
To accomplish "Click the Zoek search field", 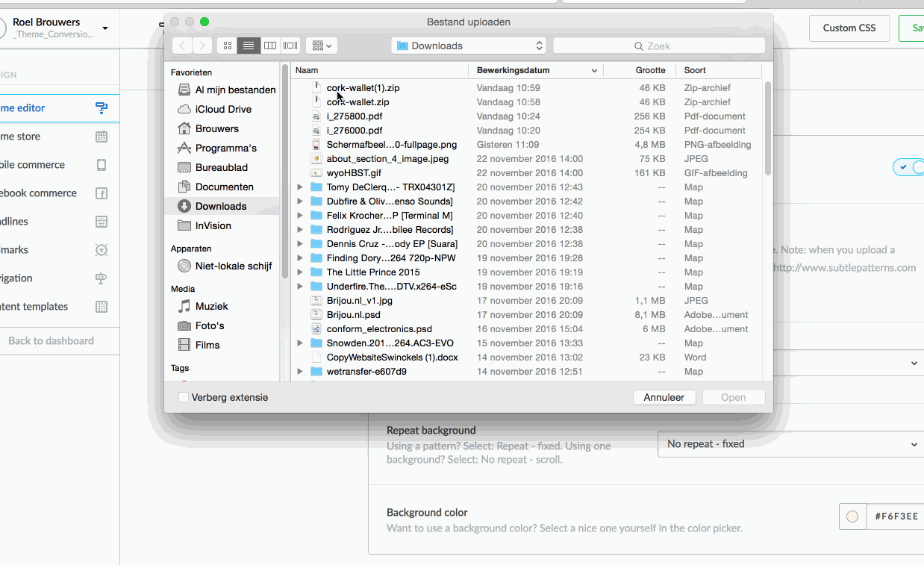I will click(659, 46).
